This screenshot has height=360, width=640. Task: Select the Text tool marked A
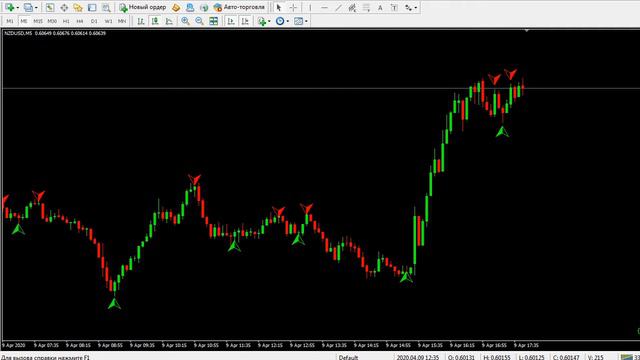pos(380,7)
